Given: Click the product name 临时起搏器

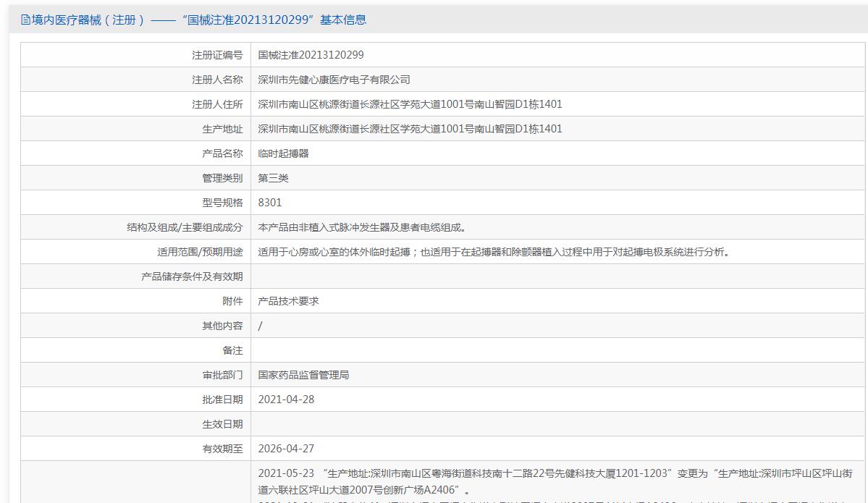Looking at the screenshot, I should click(284, 153).
